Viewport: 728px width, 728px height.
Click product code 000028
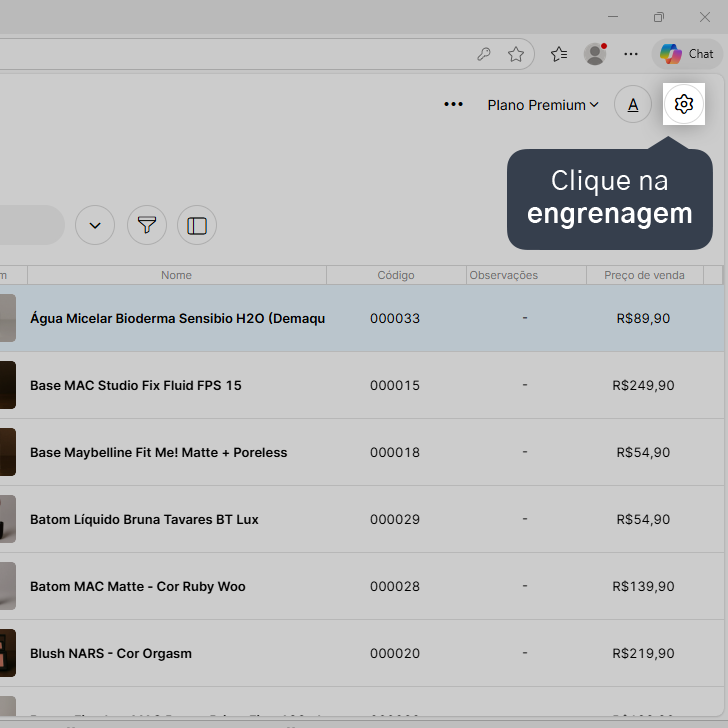(x=395, y=586)
